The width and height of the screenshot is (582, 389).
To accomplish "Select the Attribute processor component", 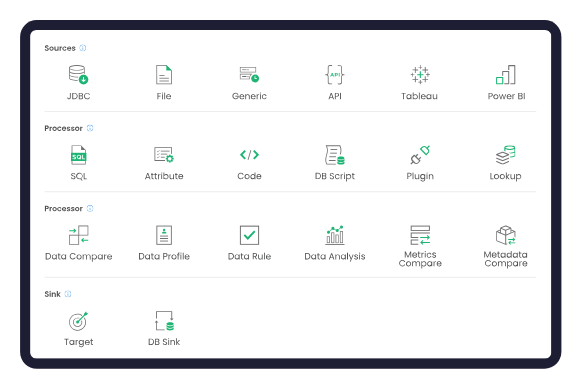I will [164, 155].
